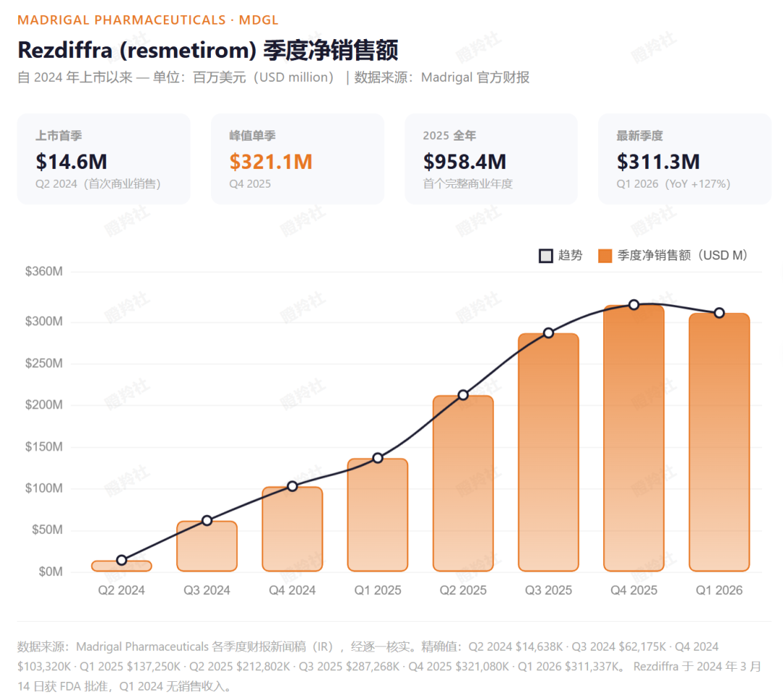
Task: Select the Q3 2025 bar
Action: (548, 452)
